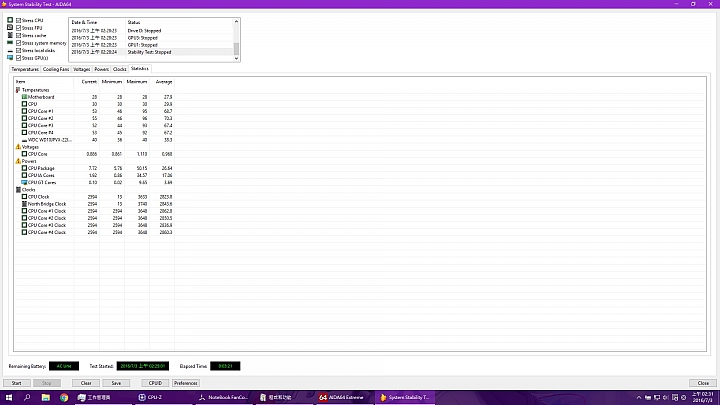Open the Voltages tab
The height and width of the screenshot is (405, 720).
pyautogui.click(x=82, y=69)
